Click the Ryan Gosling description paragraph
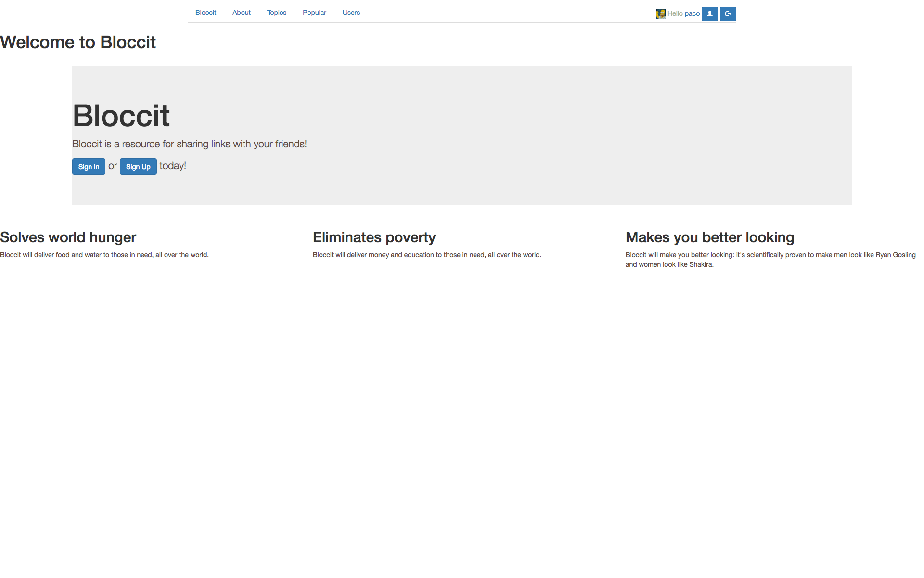This screenshot has height=578, width=924. tap(770, 260)
